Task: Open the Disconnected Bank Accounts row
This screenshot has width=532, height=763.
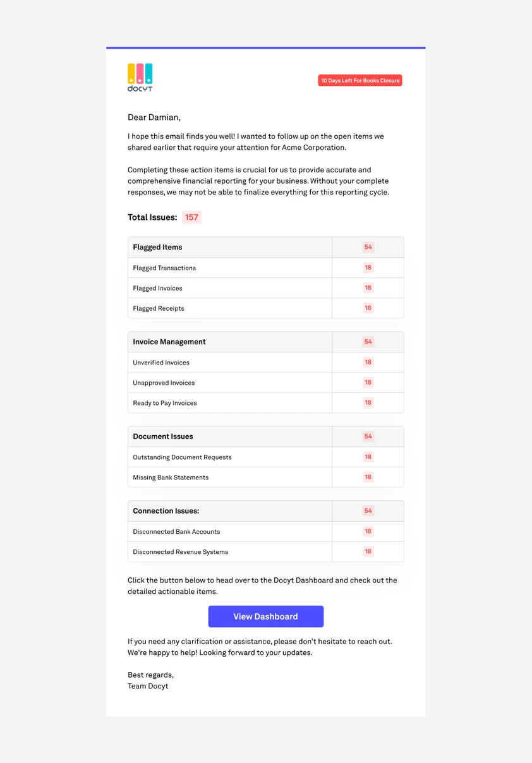Action: click(x=176, y=532)
